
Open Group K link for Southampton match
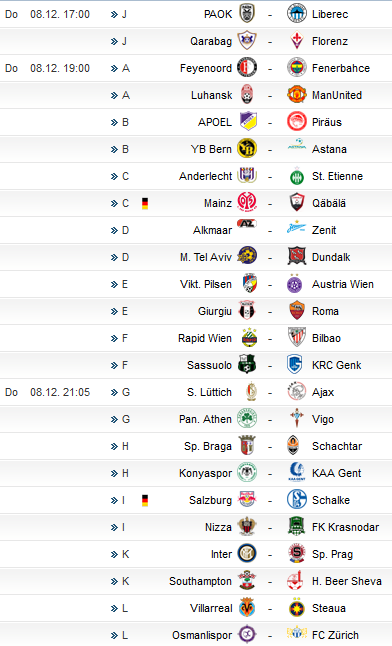click(120, 581)
